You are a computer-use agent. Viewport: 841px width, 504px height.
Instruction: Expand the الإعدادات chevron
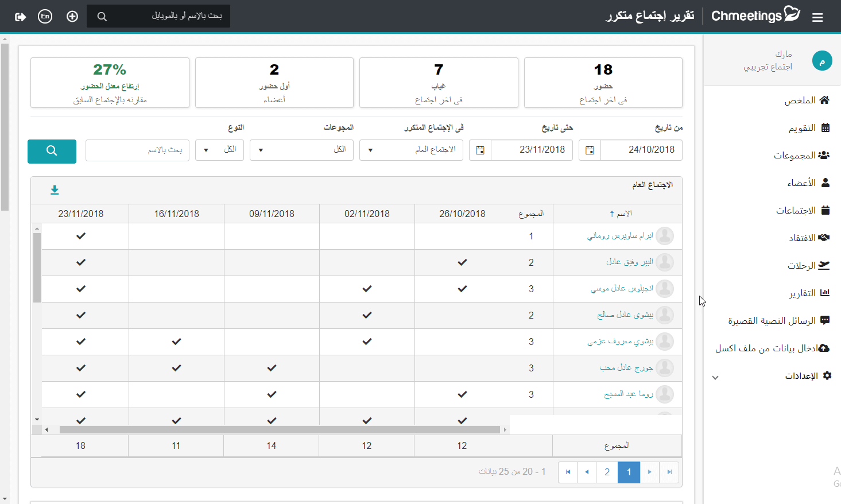click(715, 378)
